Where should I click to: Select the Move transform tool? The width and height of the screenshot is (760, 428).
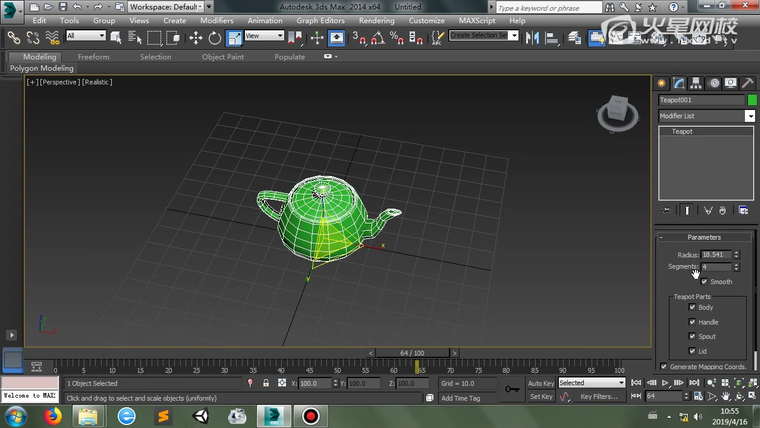point(195,38)
